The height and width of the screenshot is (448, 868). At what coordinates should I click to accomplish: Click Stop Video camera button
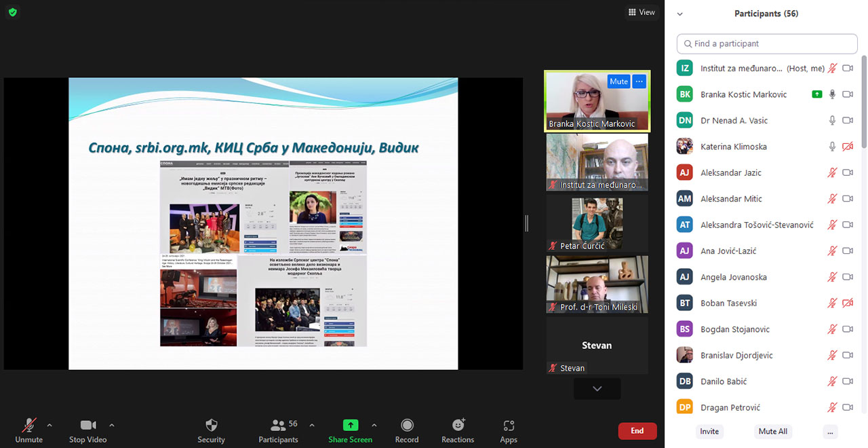click(x=88, y=430)
